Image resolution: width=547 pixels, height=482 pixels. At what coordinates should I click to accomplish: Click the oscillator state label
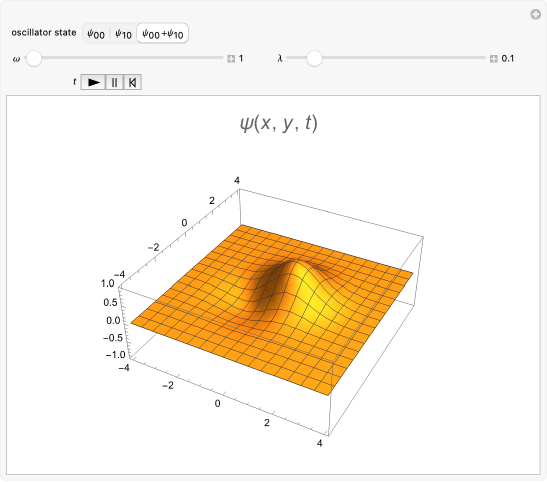pyautogui.click(x=44, y=32)
